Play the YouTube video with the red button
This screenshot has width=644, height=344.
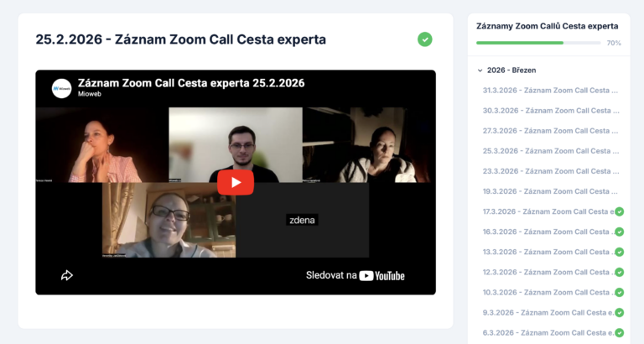pyautogui.click(x=236, y=182)
